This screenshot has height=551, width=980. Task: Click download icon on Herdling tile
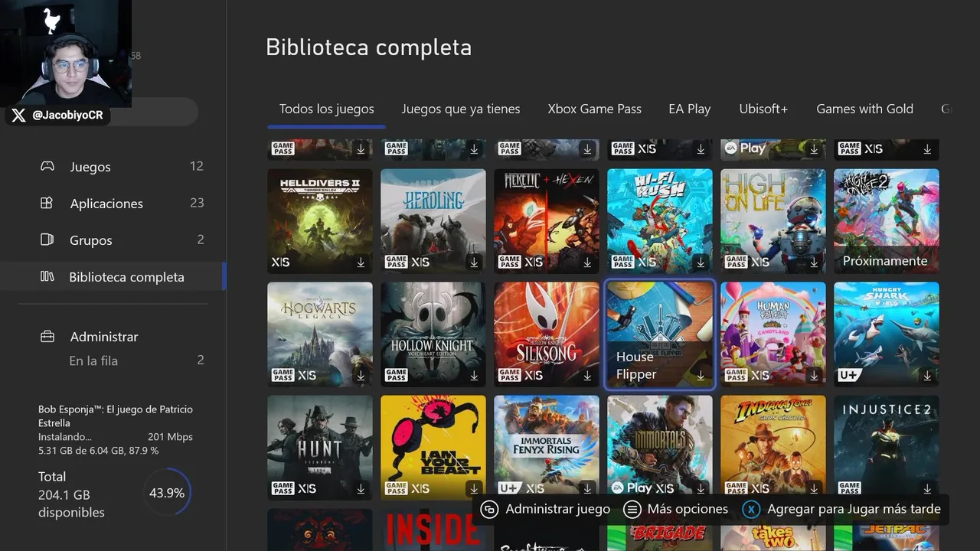(x=474, y=262)
